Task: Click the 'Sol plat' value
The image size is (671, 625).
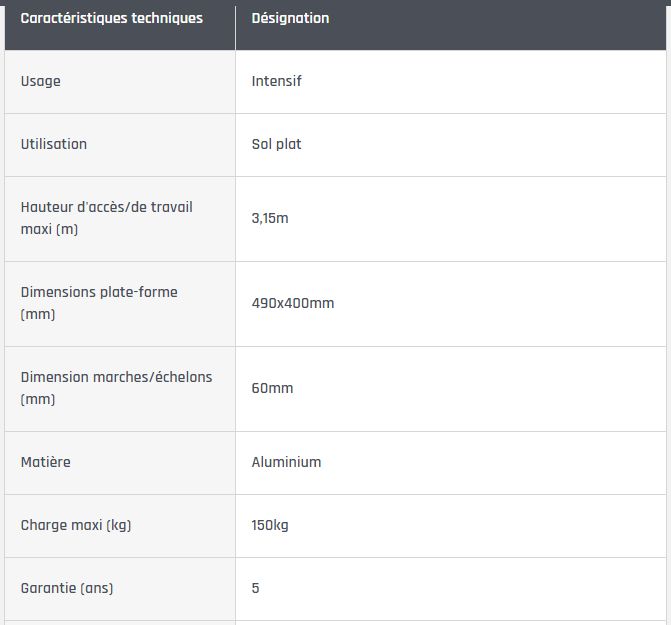Action: pyautogui.click(x=276, y=144)
